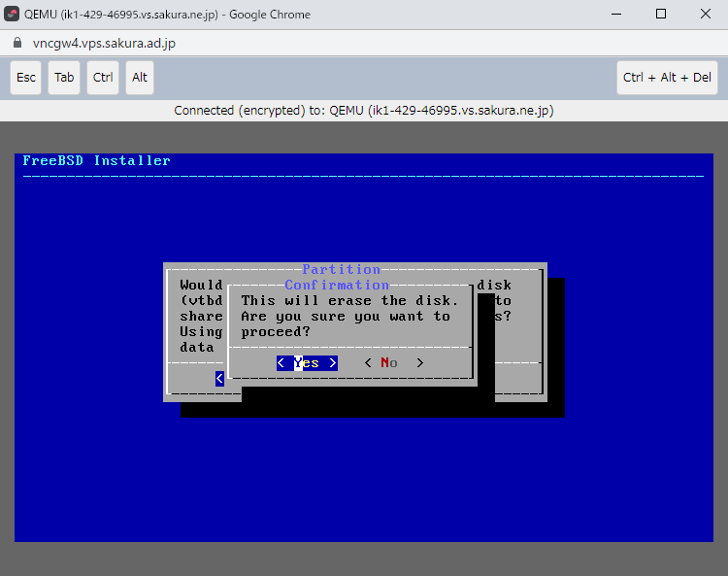Click the lock icon in address bar

(x=16, y=44)
